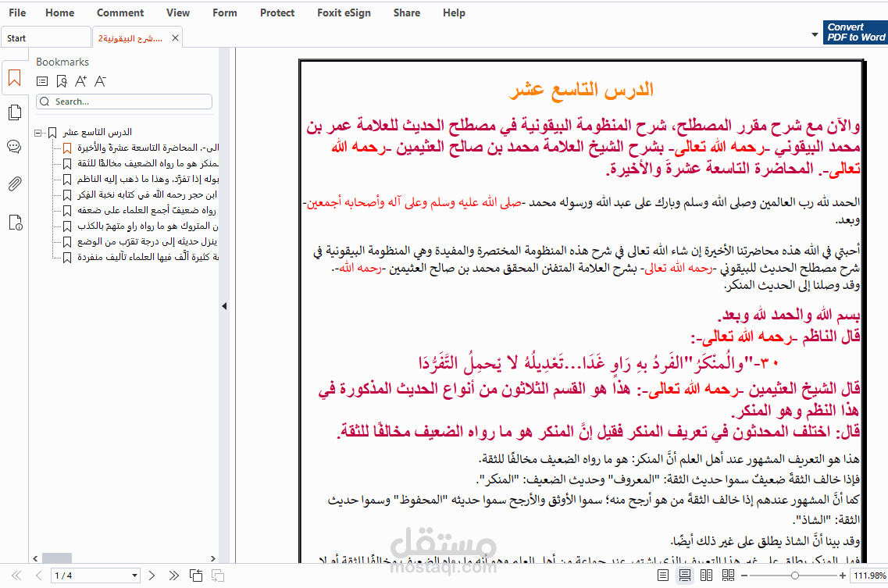Close the شرح البيقونية2 document tab
Image resolution: width=888 pixels, height=588 pixels.
[175, 38]
